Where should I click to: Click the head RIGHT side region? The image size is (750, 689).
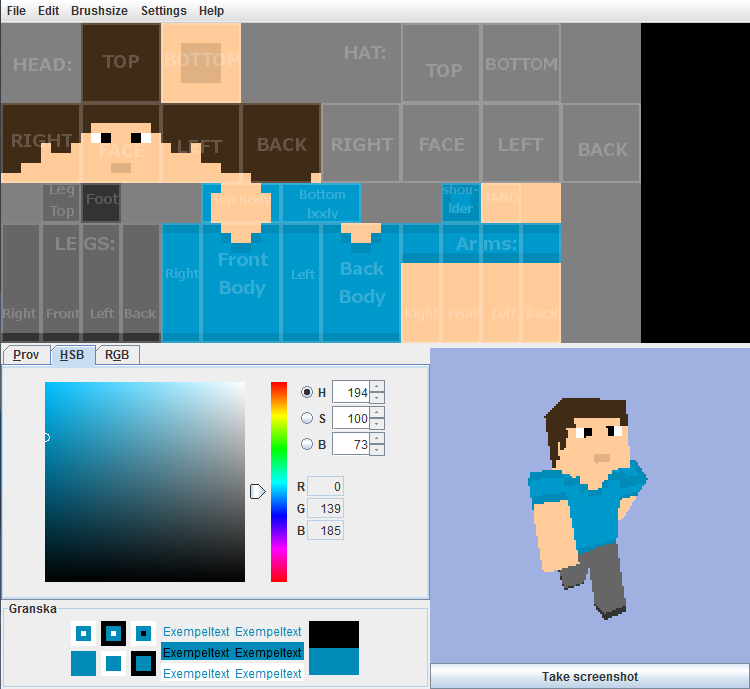tap(41, 143)
